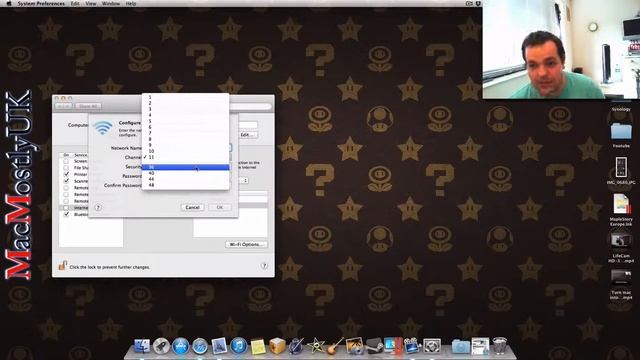Open the Help menu

[x=131, y=3]
